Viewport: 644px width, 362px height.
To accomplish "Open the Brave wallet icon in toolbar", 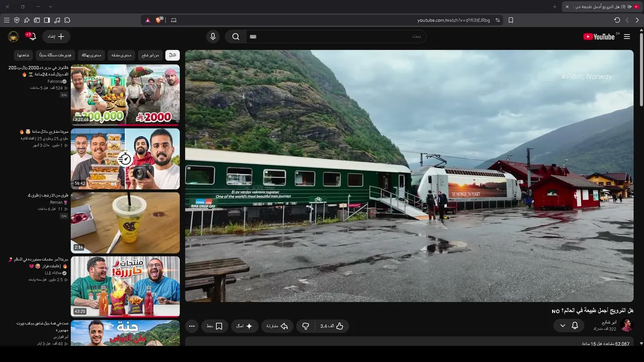I will (37, 20).
